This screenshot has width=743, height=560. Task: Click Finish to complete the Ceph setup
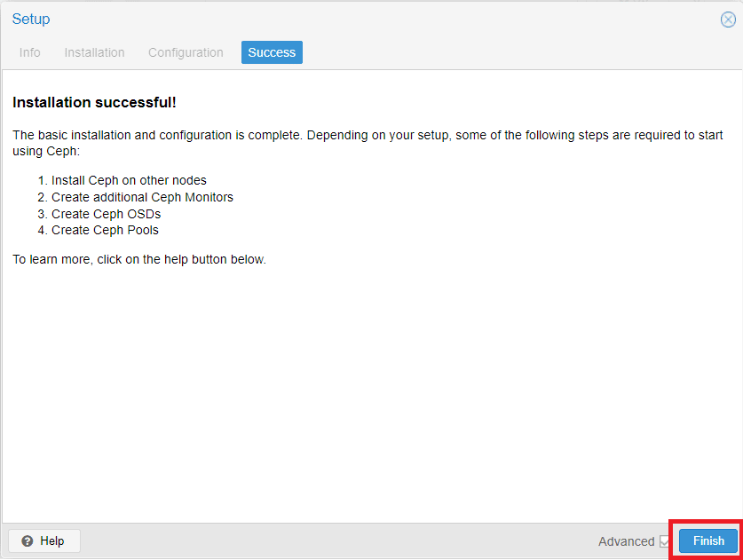click(x=708, y=540)
